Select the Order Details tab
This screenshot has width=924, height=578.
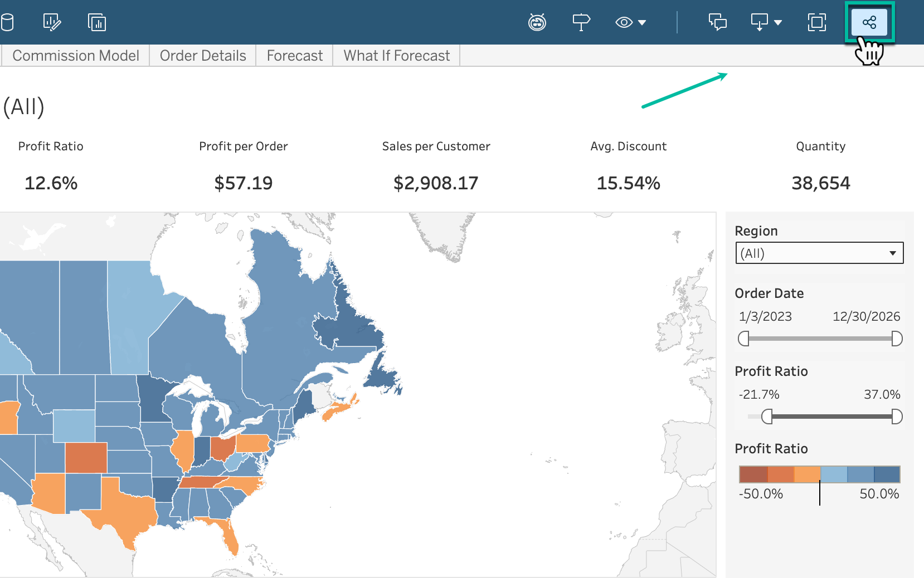[203, 55]
